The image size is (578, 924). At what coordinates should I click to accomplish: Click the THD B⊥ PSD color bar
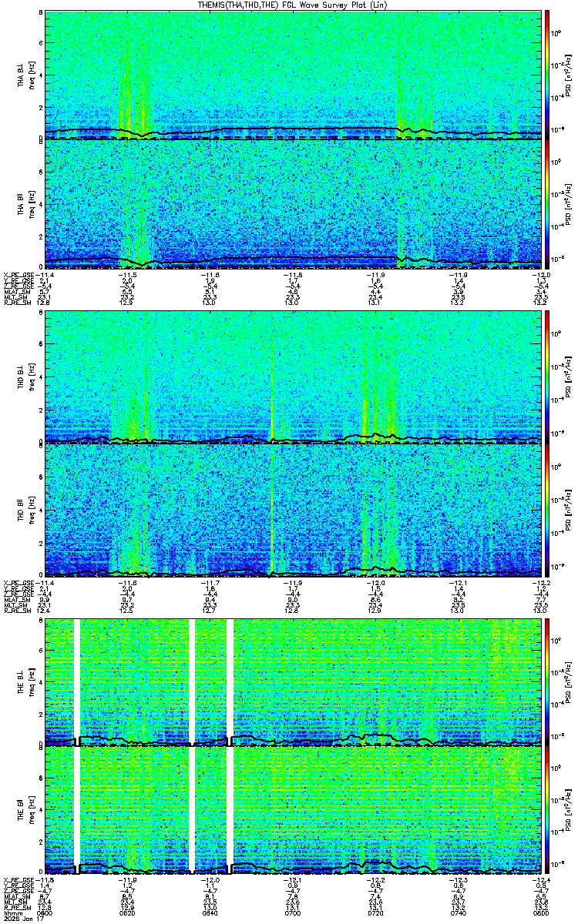[x=547, y=378]
